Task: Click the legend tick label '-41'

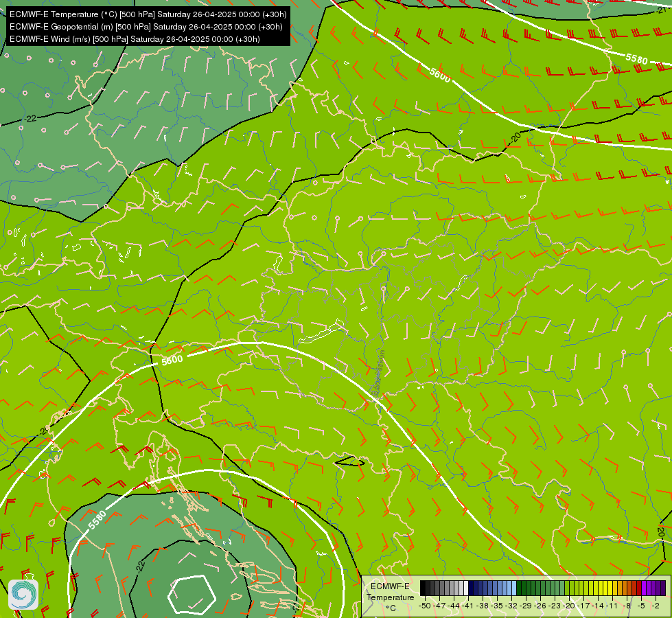Action: [x=468, y=606]
